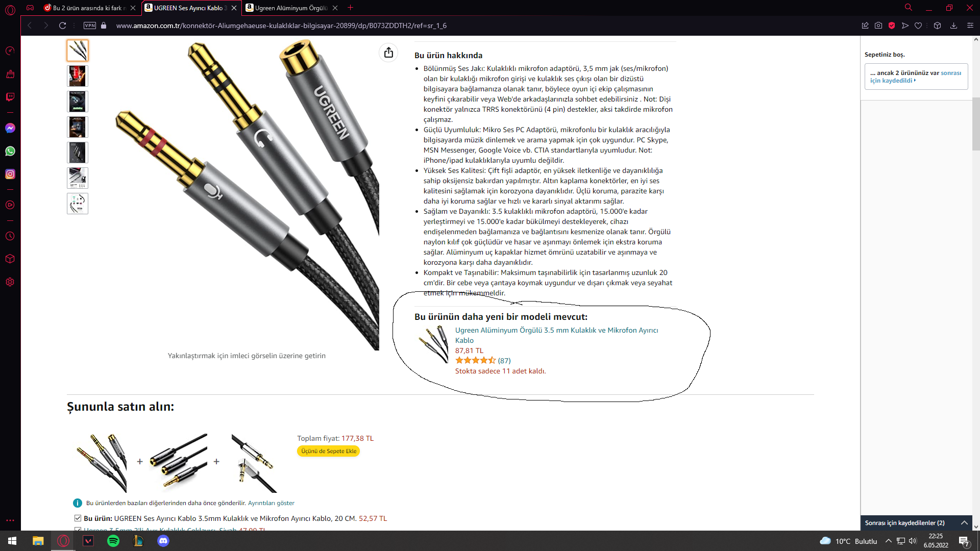Expand the 'sonrası için kaydedildi' link arrow
This screenshot has height=551, width=980.
(915, 80)
